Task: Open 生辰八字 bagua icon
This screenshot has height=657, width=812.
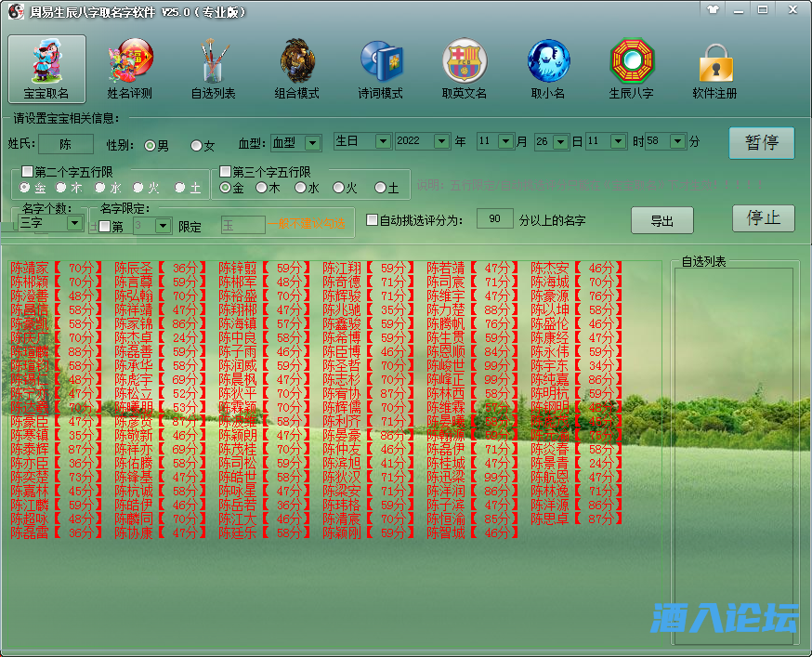Action: [631, 69]
